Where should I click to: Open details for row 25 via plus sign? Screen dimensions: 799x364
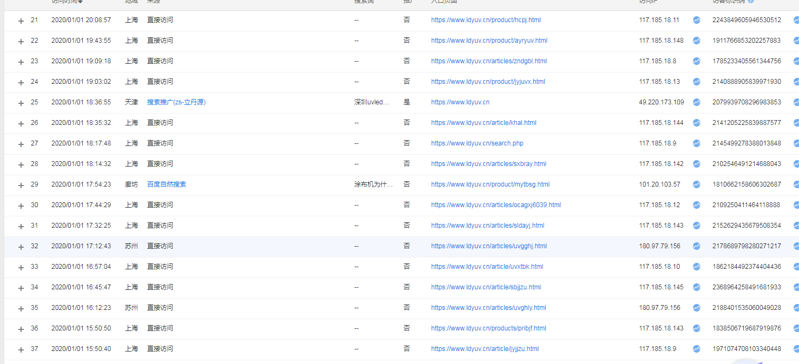21,103
